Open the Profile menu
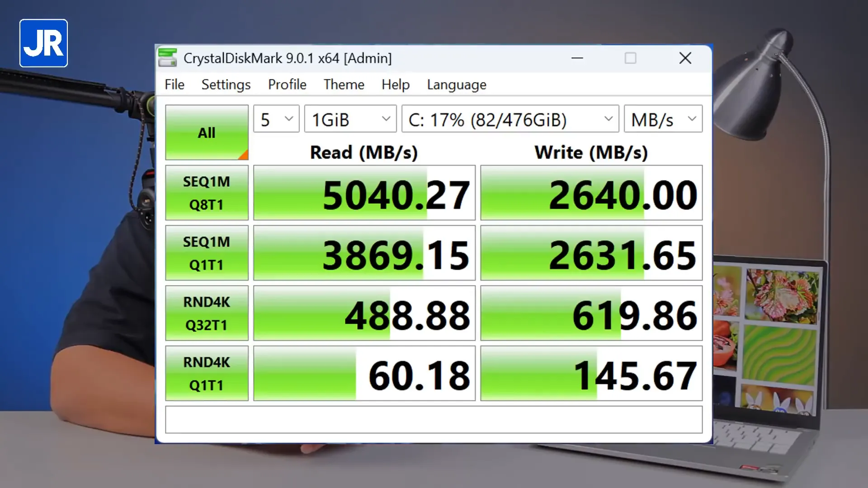 tap(287, 84)
